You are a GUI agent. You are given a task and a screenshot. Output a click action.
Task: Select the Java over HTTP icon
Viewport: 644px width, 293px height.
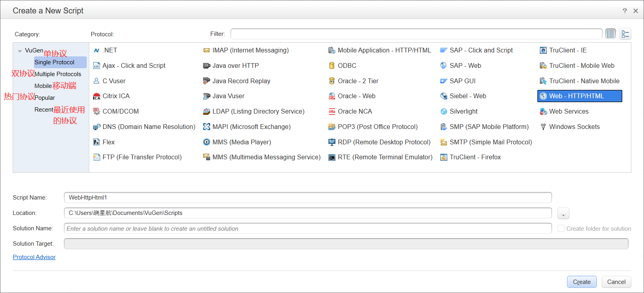207,66
